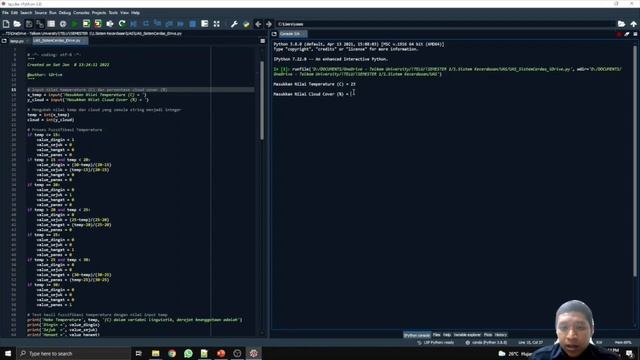
Task: Click the line and column status indicator
Action: 531,342
